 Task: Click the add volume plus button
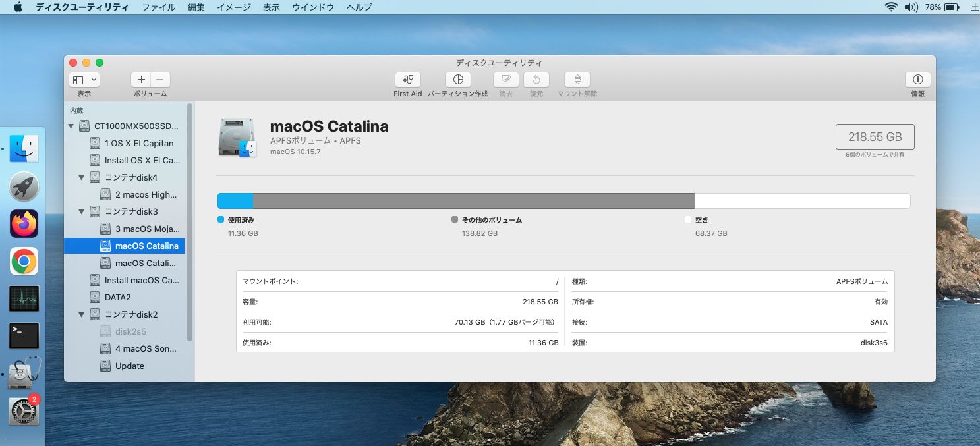[x=141, y=80]
